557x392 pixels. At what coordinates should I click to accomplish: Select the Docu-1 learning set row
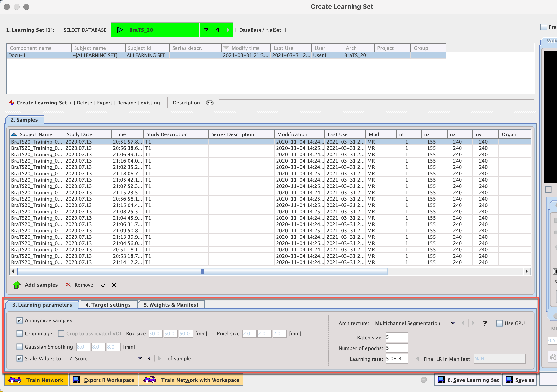coord(226,55)
